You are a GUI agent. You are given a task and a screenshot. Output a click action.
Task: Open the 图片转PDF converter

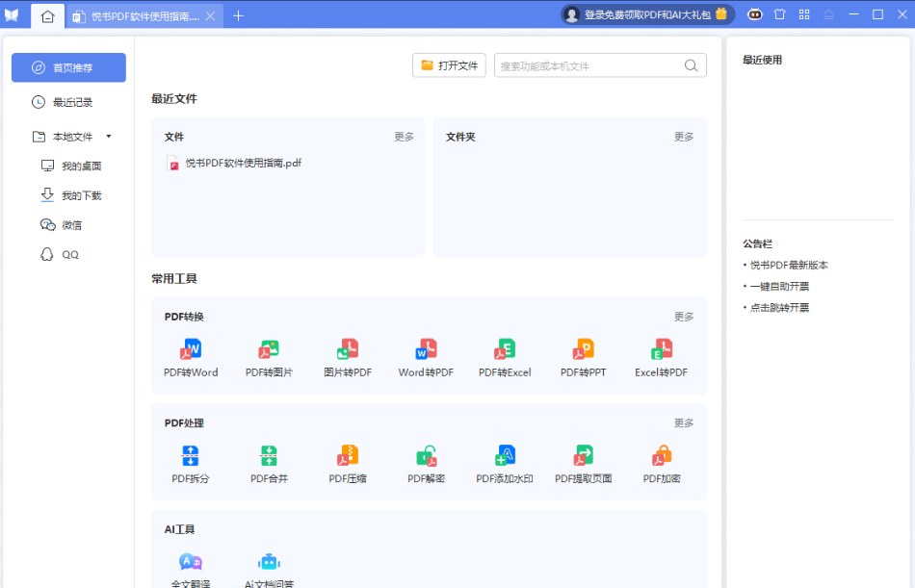[348, 358]
